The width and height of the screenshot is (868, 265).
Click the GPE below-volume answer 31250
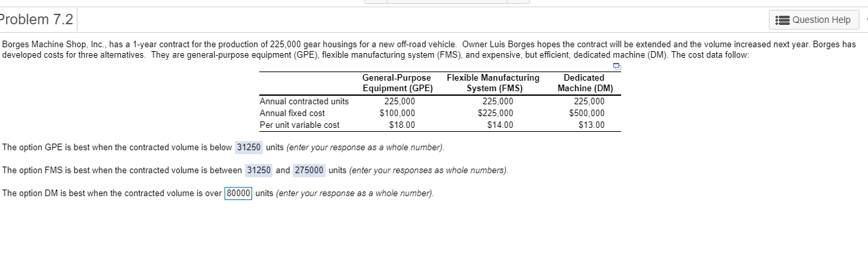click(249, 146)
